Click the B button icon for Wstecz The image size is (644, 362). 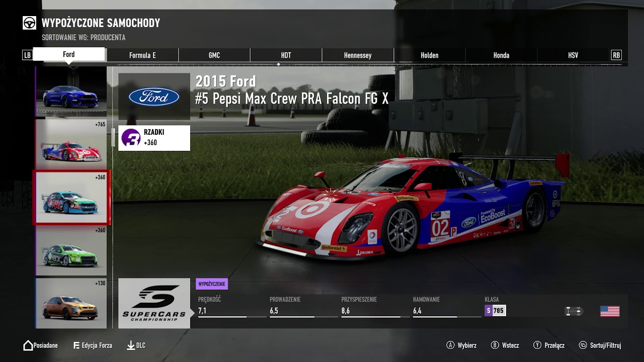click(495, 345)
